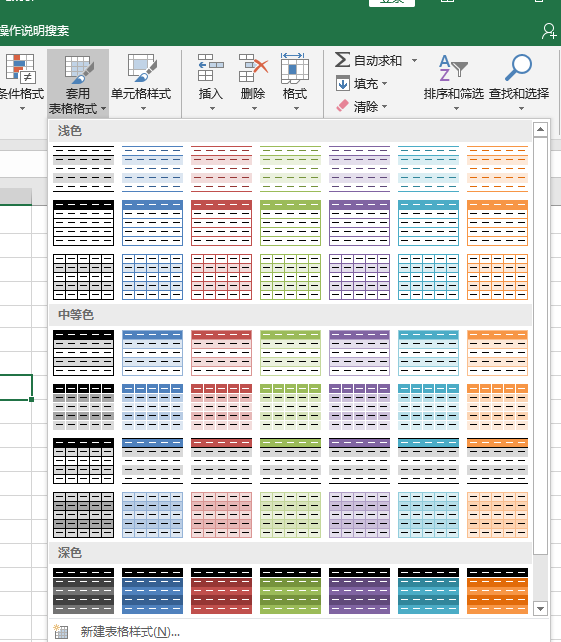The height and width of the screenshot is (642, 561).
Task: Click the 套用表格格式 table format button
Action: pyautogui.click(x=78, y=84)
